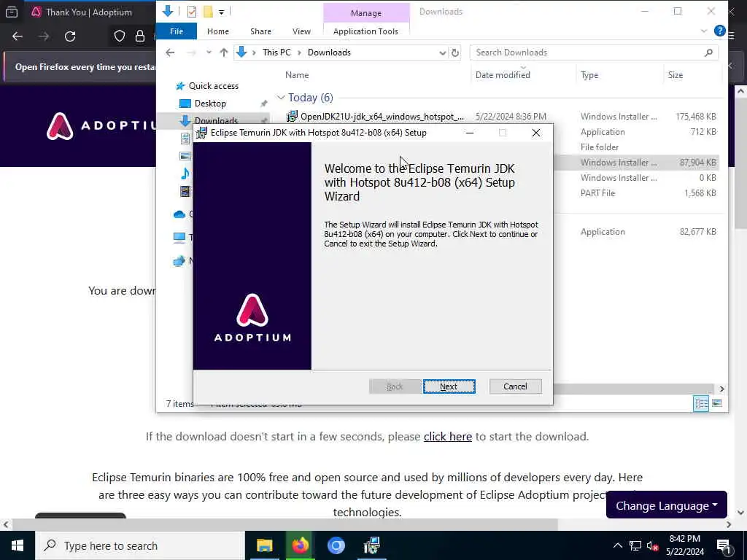Viewport: 747px width, 560px height.
Task: Click the Adoptium logo on the webpage
Action: pos(101,126)
